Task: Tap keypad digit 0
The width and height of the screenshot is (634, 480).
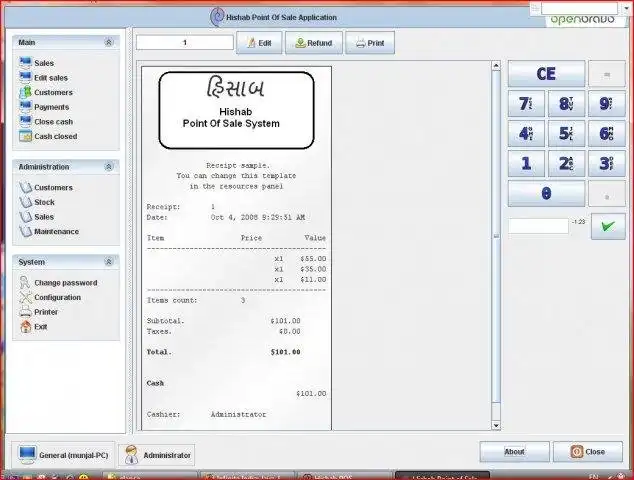Action: [x=546, y=193]
